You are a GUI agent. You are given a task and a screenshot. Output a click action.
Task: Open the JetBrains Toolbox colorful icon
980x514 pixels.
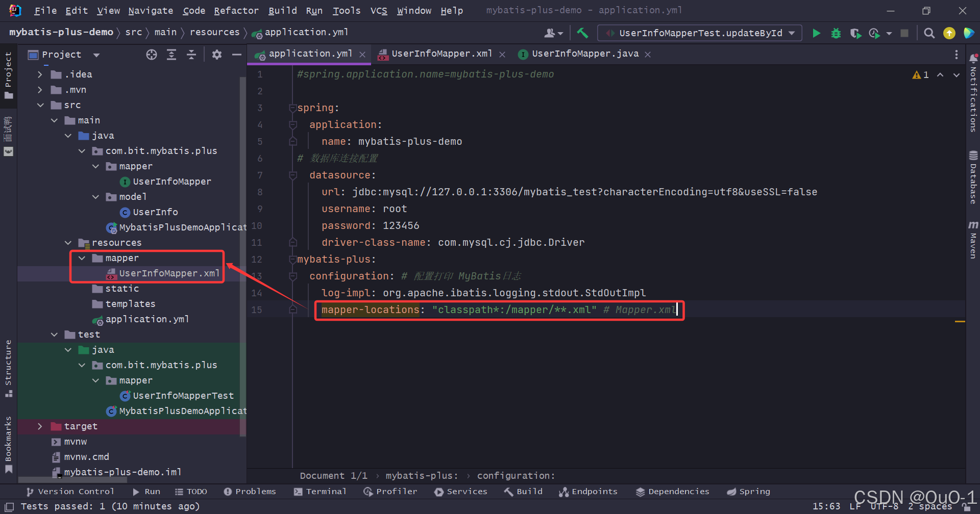968,33
